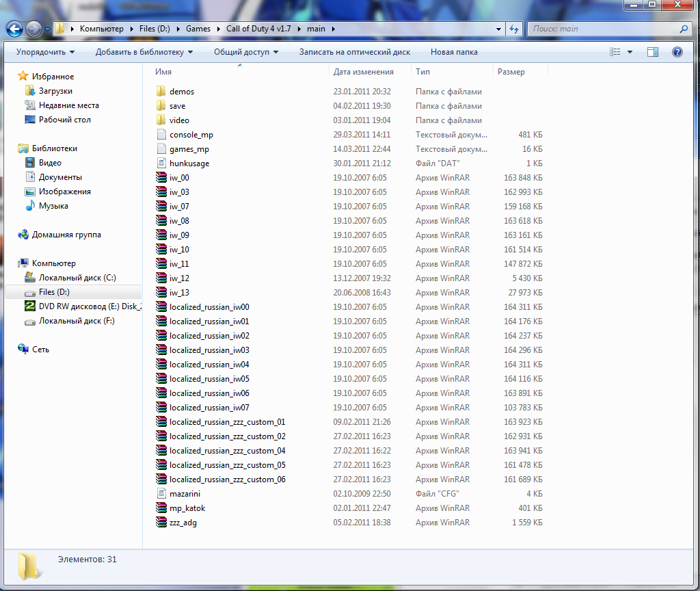The width and height of the screenshot is (700, 591).
Task: Click the file name 'iw_11'
Action: [x=179, y=263]
